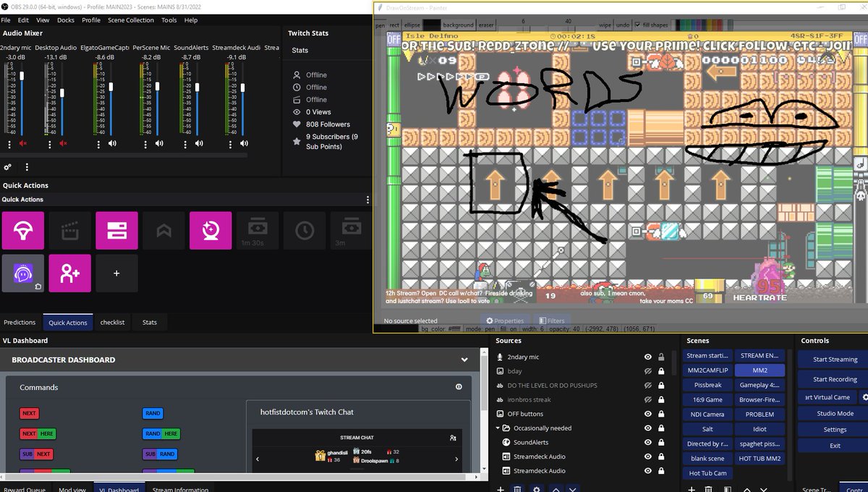868x492 pixels.
Task: Switch to the Stream Information tab
Action: 181,489
